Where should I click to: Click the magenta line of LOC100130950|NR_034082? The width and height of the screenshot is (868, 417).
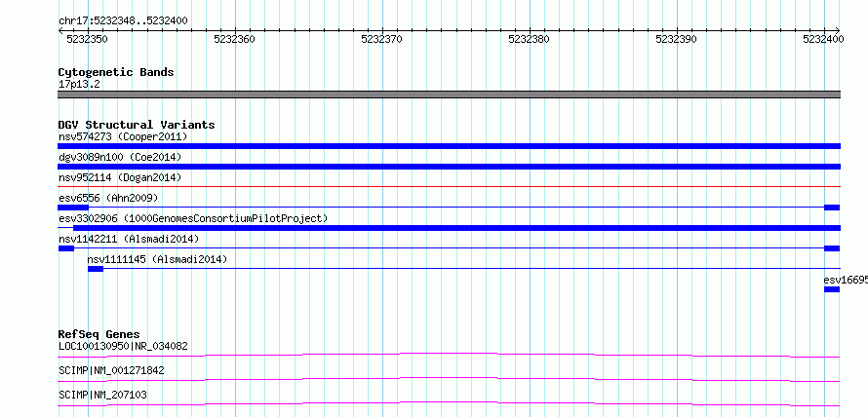(449, 355)
